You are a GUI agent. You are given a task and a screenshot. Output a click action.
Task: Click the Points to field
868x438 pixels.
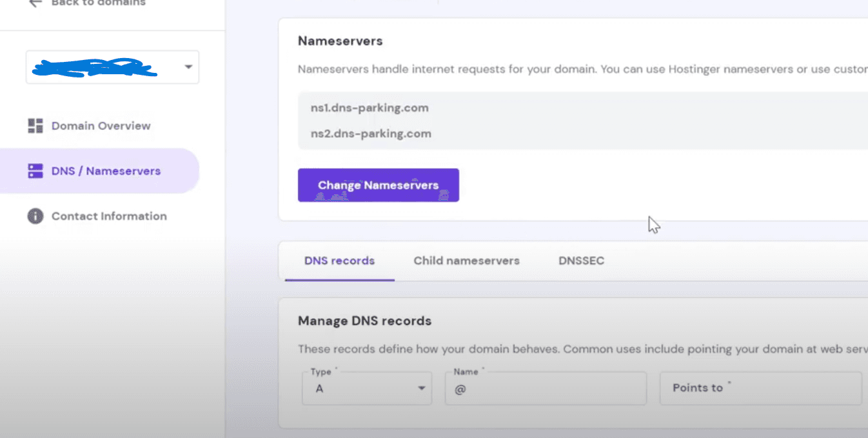pos(760,388)
